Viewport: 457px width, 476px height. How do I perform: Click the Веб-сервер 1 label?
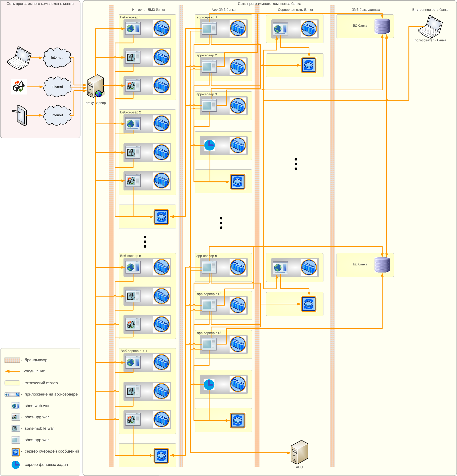(130, 17)
